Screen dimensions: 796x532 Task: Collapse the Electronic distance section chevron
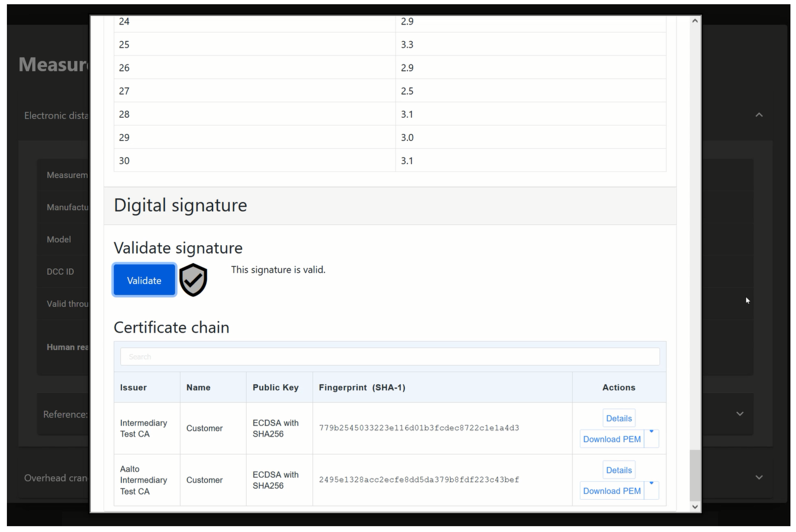[759, 115]
